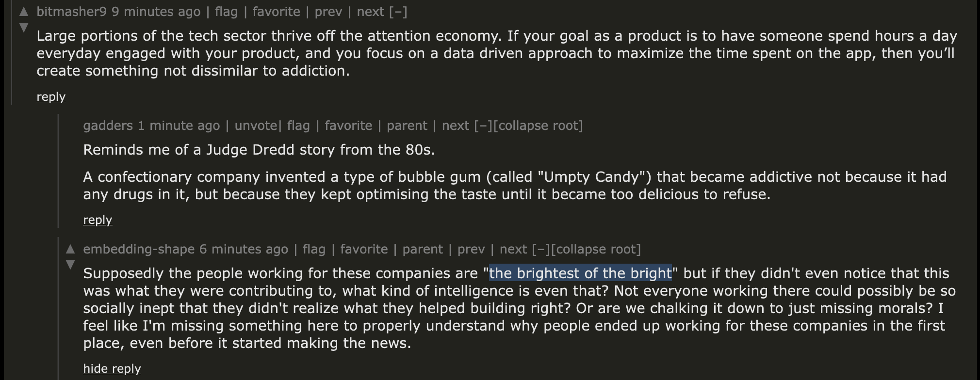Viewport: 980px width, 380px height.
Task: Upvote embedding-shape's comment
Action: click(69, 249)
